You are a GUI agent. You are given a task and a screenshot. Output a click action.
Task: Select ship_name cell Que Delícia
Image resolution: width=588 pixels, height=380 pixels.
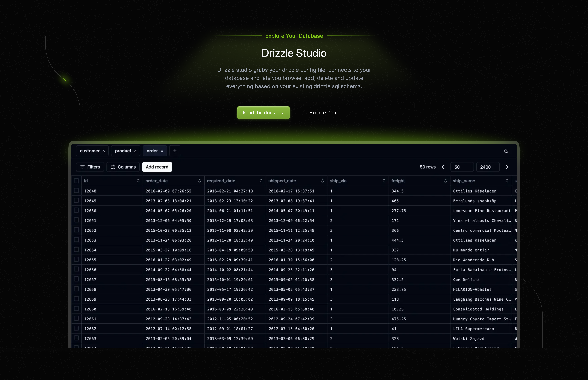tap(481, 280)
